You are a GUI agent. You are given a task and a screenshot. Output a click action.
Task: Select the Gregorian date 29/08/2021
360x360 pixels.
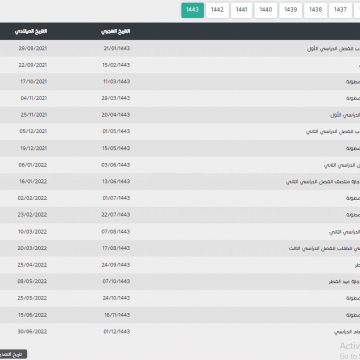pos(33,48)
